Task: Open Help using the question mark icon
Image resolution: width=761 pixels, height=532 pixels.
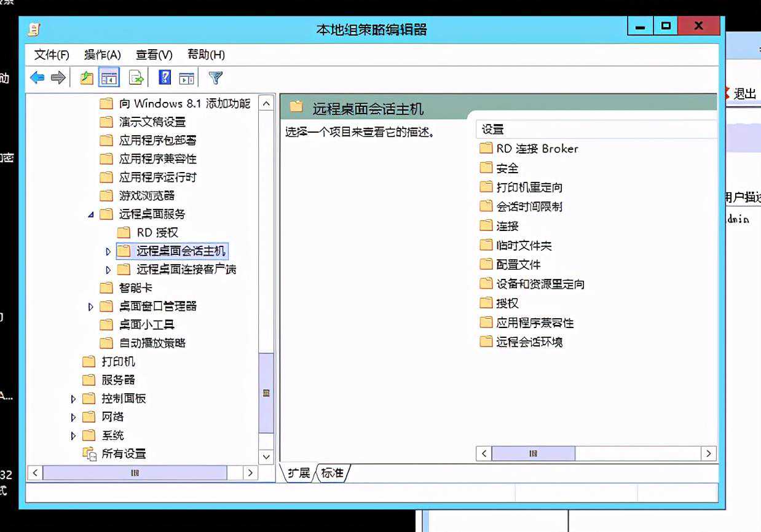Action: coord(165,78)
